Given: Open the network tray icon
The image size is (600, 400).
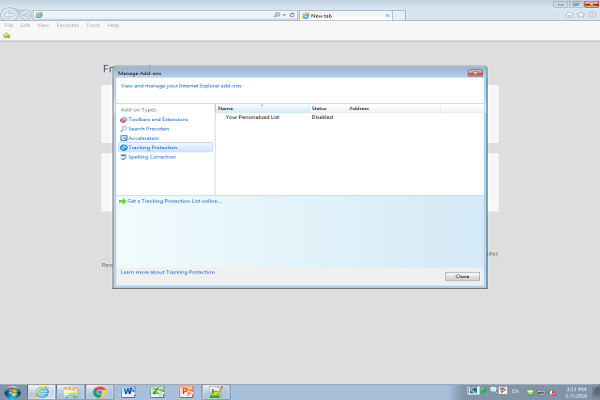Looking at the screenshot, I should point(541,392).
